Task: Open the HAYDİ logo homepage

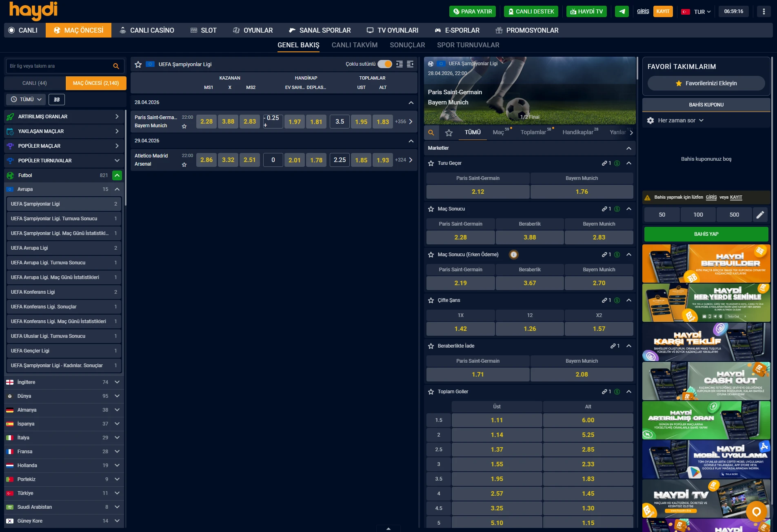Action: pos(33,11)
